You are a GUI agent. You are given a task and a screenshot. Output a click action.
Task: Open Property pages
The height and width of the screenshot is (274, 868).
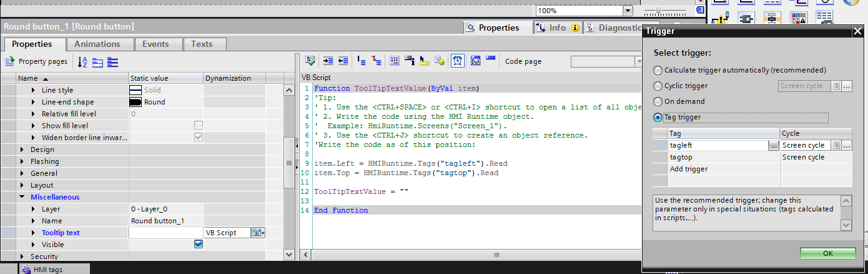click(36, 61)
